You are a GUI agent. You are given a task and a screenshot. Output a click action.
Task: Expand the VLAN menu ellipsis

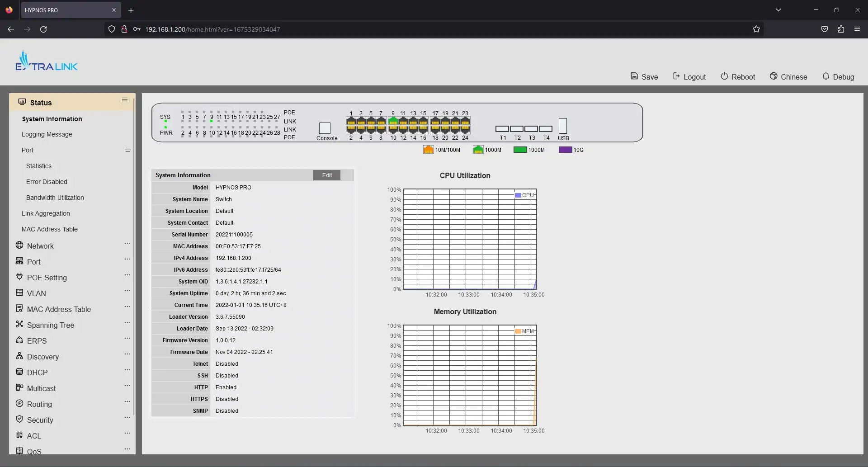coord(127,291)
